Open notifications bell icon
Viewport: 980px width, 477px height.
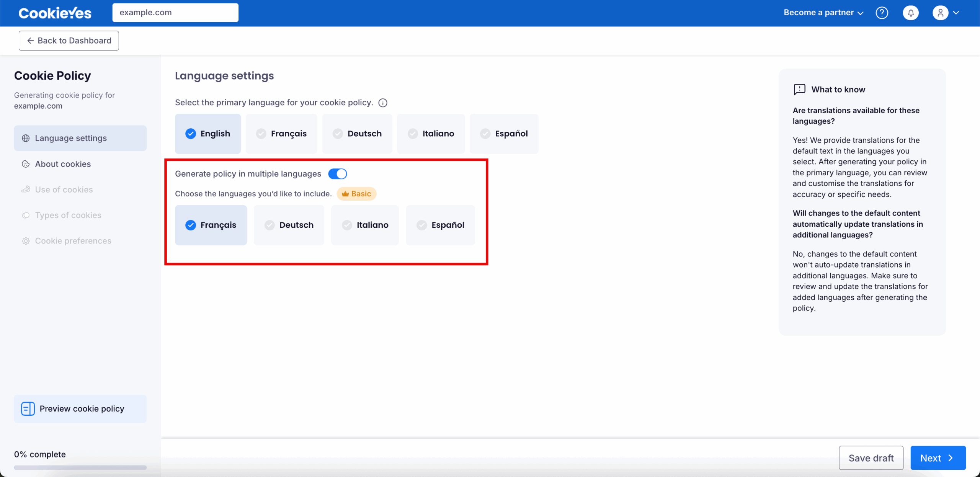coord(911,13)
